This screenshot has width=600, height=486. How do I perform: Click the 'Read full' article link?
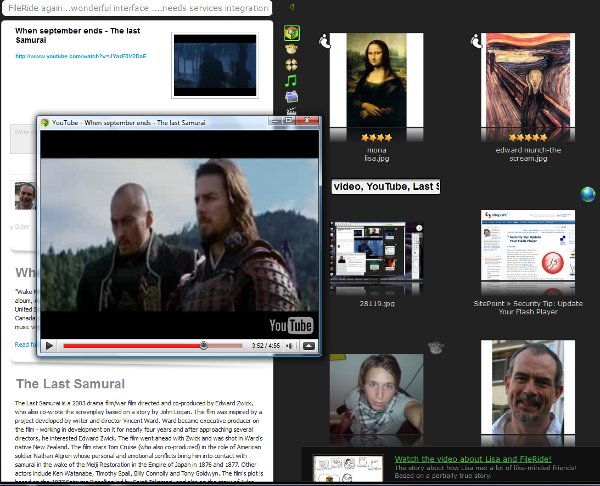[x=25, y=344]
